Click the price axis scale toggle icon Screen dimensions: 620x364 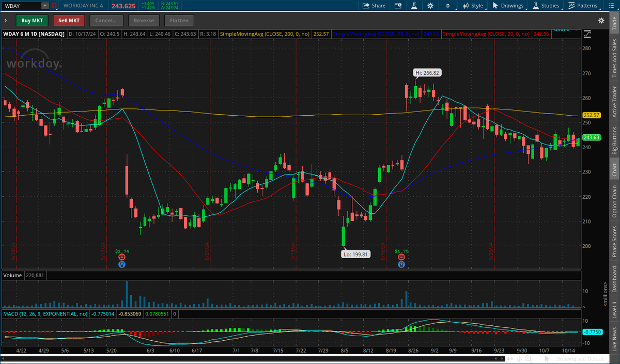587,34
